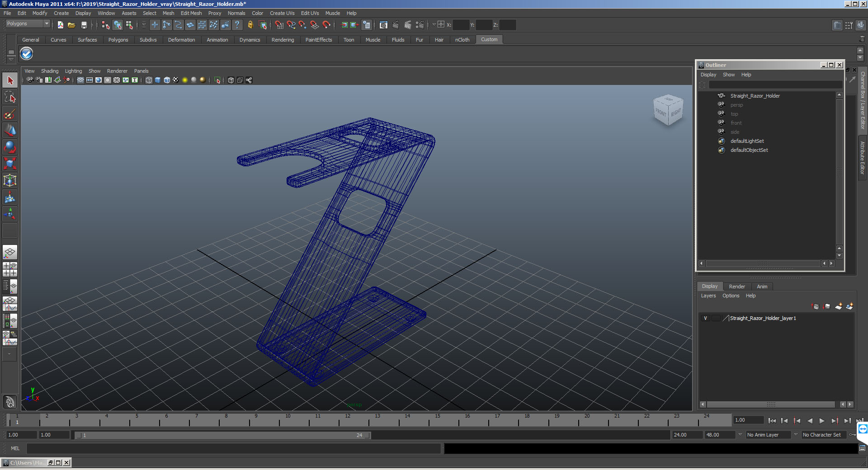Toggle film gate display in viewport
The width and height of the screenshot is (868, 470).
[x=90, y=80]
